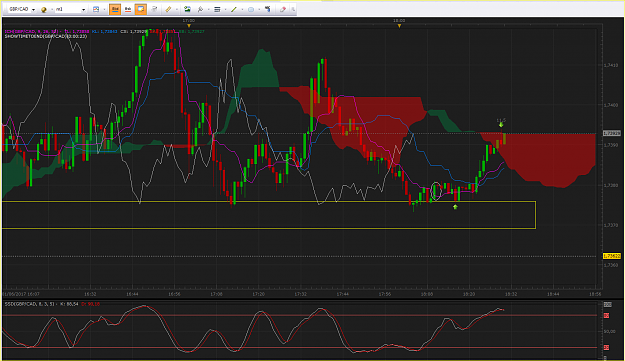Expand the instrument selector arrow beside GBP/CAD
Image resolution: width=625 pixels, height=361 pixels.
pos(33,10)
